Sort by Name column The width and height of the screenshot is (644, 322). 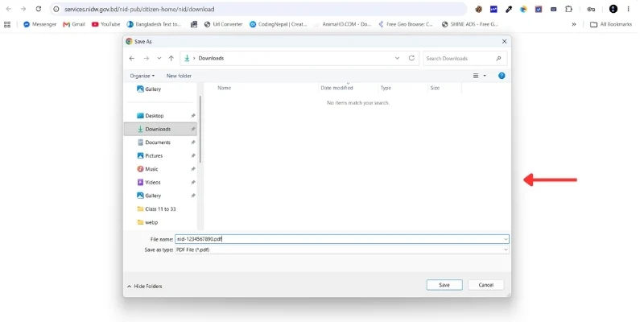tap(225, 88)
